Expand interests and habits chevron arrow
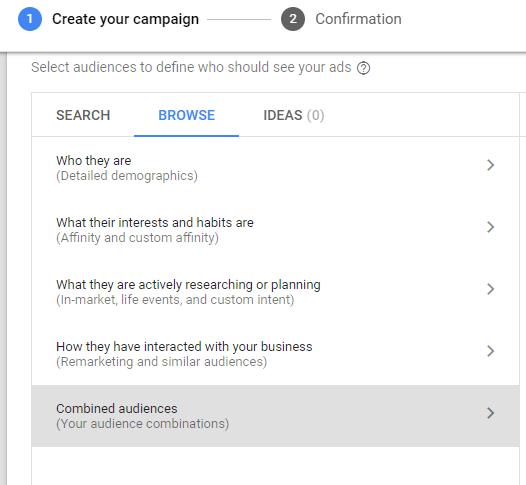The width and height of the screenshot is (526, 485). coord(490,227)
